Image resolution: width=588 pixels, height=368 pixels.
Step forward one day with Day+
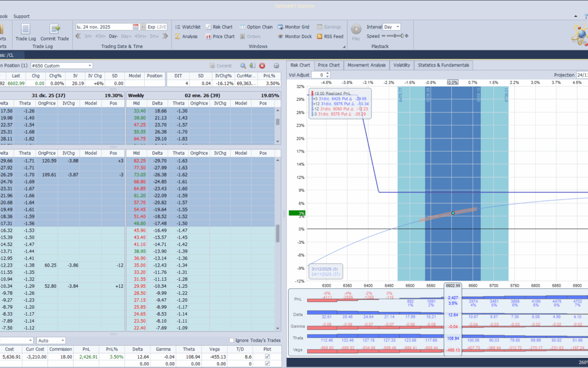point(126,37)
